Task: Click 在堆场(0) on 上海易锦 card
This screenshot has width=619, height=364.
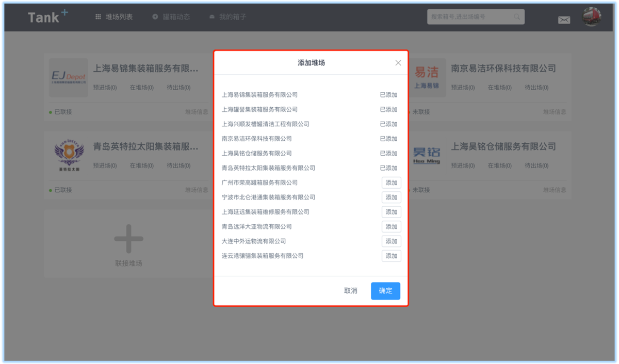Action: (x=142, y=88)
